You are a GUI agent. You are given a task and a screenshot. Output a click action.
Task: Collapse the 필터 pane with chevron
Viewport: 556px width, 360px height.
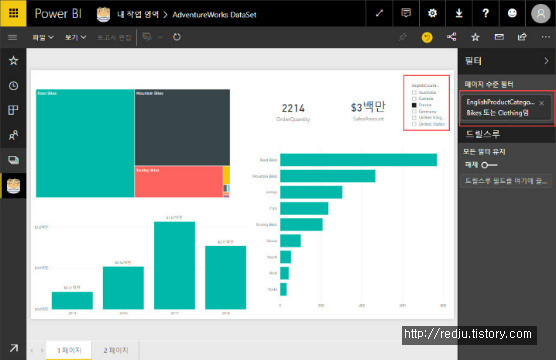pos(546,61)
